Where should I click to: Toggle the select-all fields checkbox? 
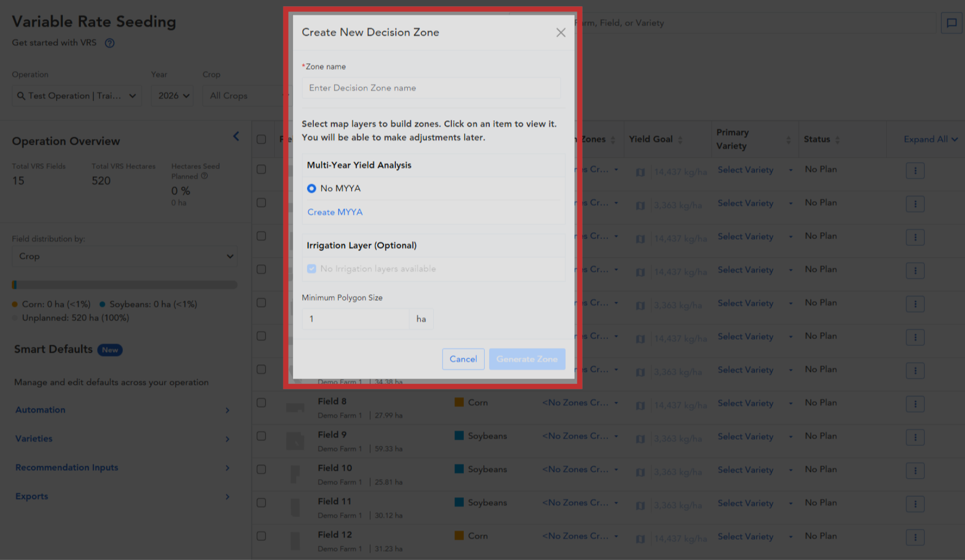(261, 139)
